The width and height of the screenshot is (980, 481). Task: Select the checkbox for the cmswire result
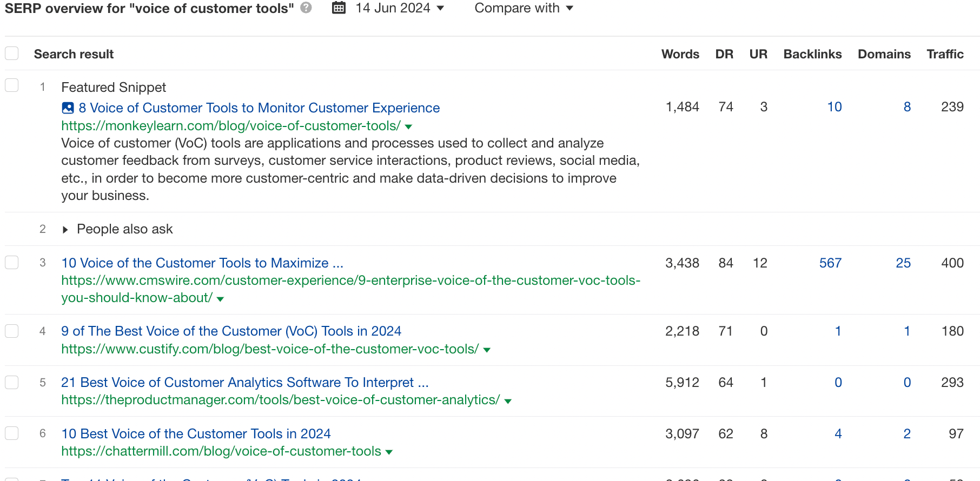pyautogui.click(x=12, y=263)
